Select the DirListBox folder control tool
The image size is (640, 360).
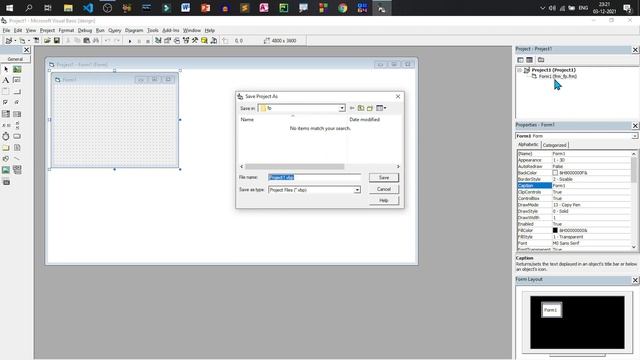click(6, 147)
